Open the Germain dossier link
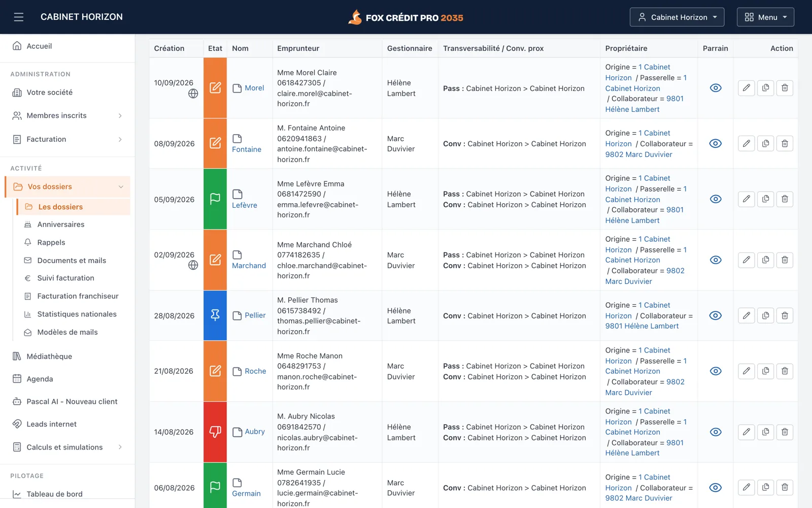812x508 pixels. (246, 493)
